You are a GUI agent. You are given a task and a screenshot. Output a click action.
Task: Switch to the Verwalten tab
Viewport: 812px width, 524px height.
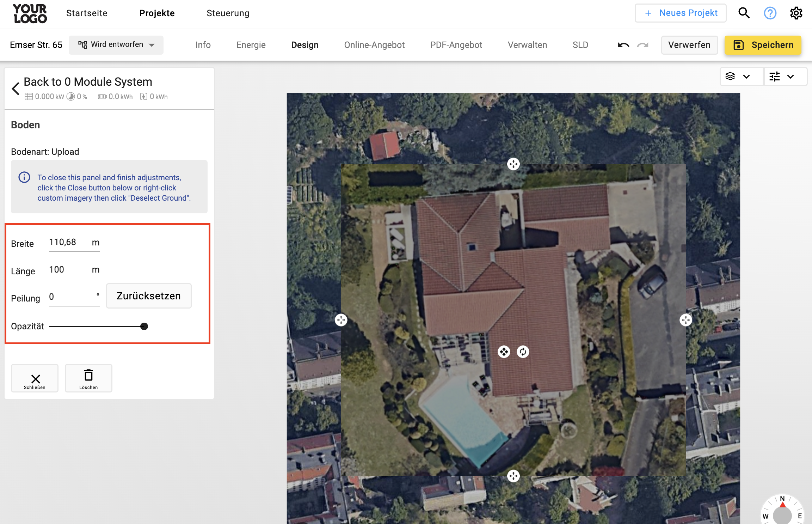527,45
